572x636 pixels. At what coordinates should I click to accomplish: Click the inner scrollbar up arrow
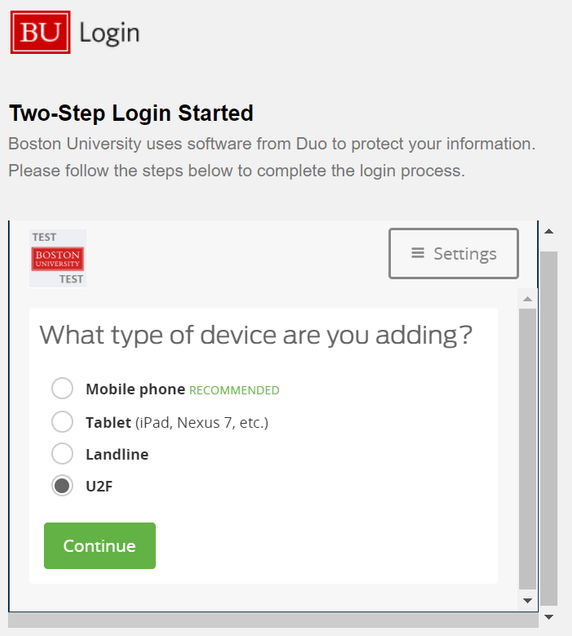pyautogui.click(x=527, y=299)
